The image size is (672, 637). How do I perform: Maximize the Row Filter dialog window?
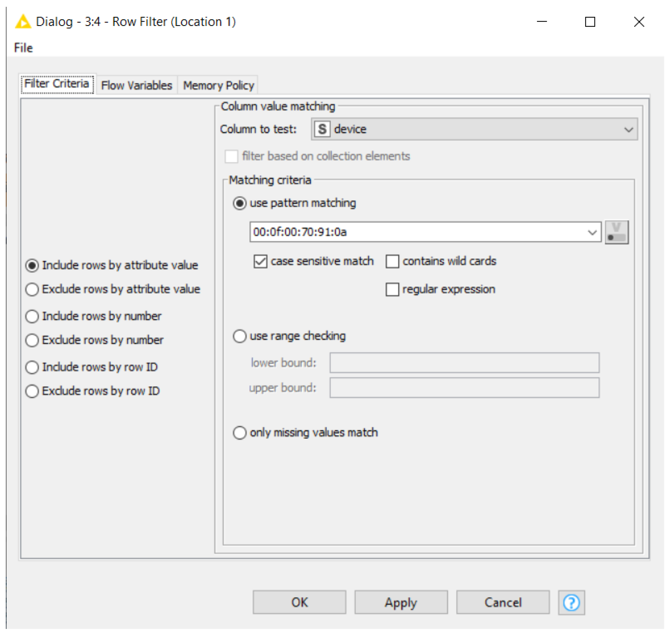[x=590, y=22]
